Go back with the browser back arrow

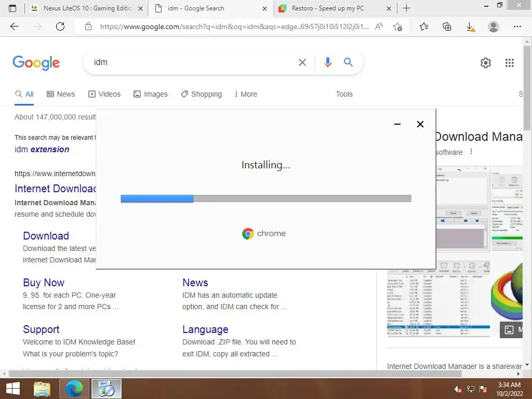click(x=14, y=26)
